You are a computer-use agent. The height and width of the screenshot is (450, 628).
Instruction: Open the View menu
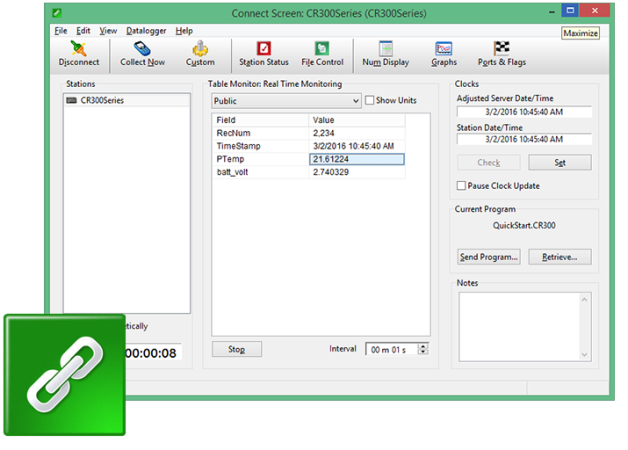[108, 31]
